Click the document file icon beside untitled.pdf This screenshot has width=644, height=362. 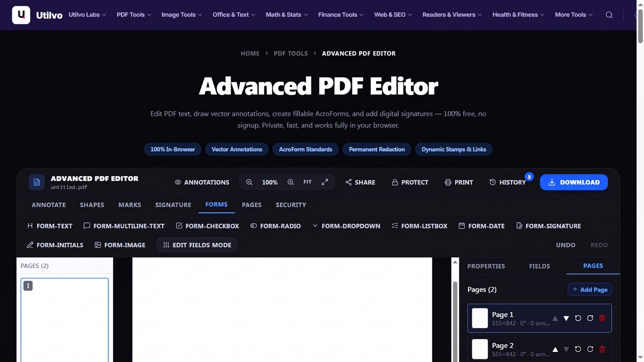pos(37,182)
